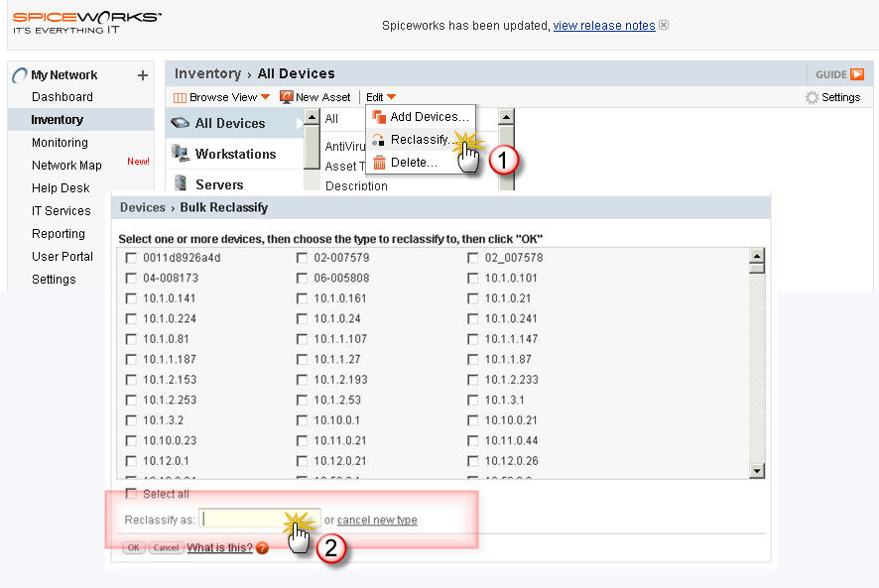Open the view release notes link
The width and height of the screenshot is (879, 588).
click(603, 25)
